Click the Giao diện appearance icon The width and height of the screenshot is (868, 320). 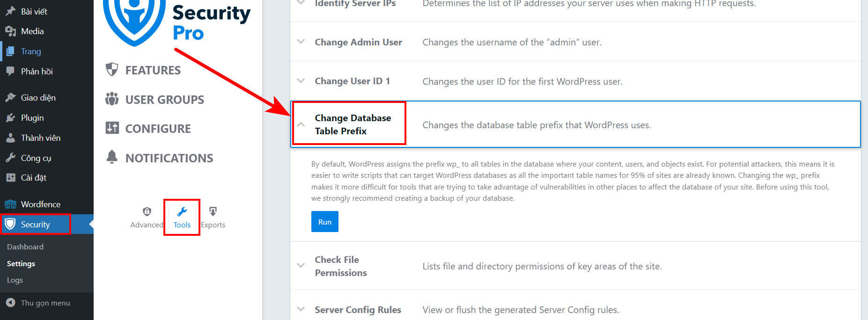pyautogui.click(x=10, y=97)
